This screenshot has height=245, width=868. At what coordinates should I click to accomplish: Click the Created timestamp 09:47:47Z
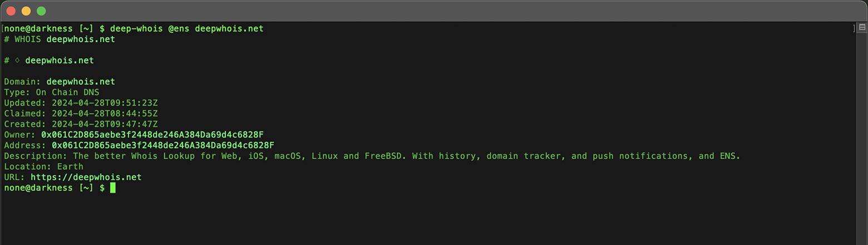pyautogui.click(x=135, y=124)
